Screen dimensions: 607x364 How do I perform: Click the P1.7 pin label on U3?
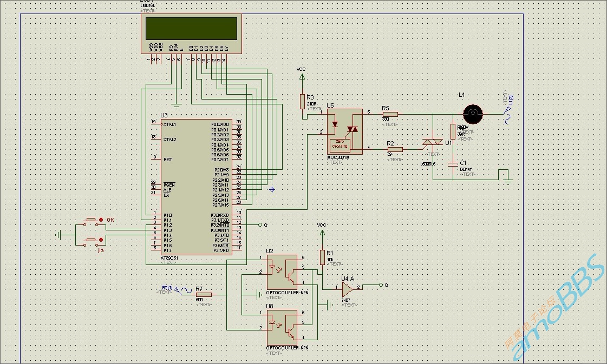[167, 250]
